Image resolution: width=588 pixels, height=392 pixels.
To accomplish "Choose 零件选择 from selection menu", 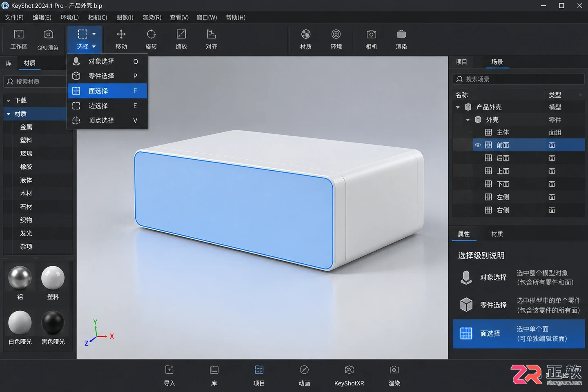I will click(107, 76).
